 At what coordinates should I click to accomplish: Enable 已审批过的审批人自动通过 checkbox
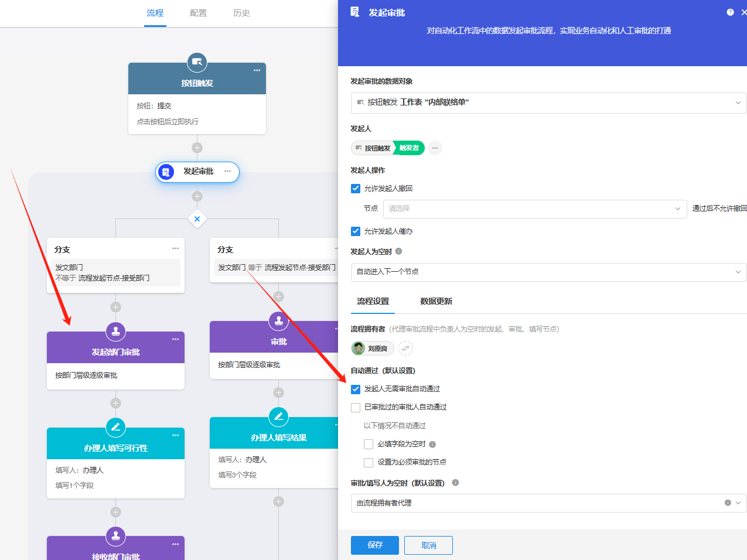click(x=356, y=407)
